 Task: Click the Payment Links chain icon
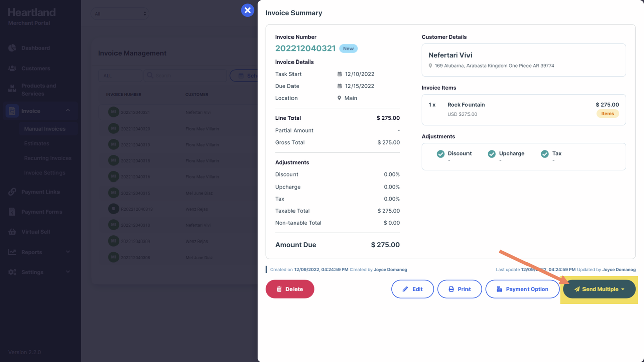coord(12,192)
